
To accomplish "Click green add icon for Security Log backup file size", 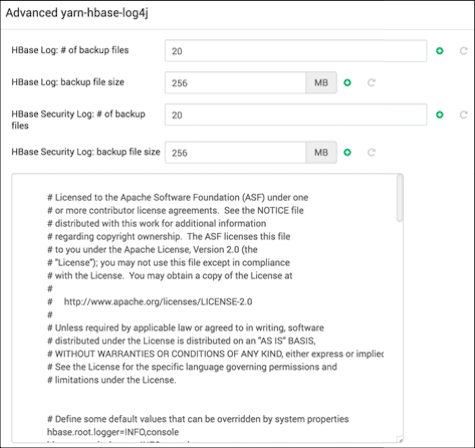I will click(347, 152).
